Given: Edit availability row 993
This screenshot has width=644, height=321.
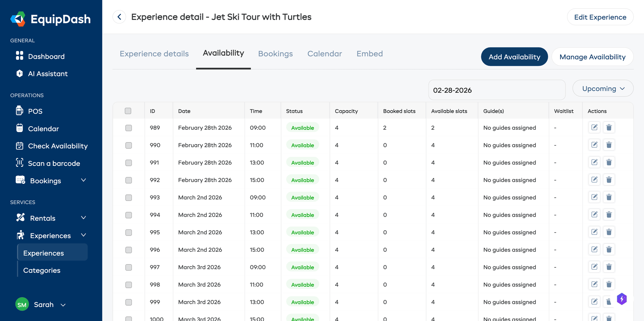Looking at the screenshot, I should point(594,197).
